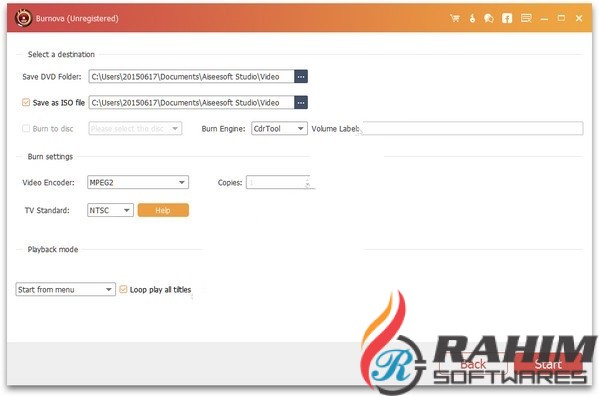
Task: Minimize the Burnova window
Action: (x=544, y=19)
